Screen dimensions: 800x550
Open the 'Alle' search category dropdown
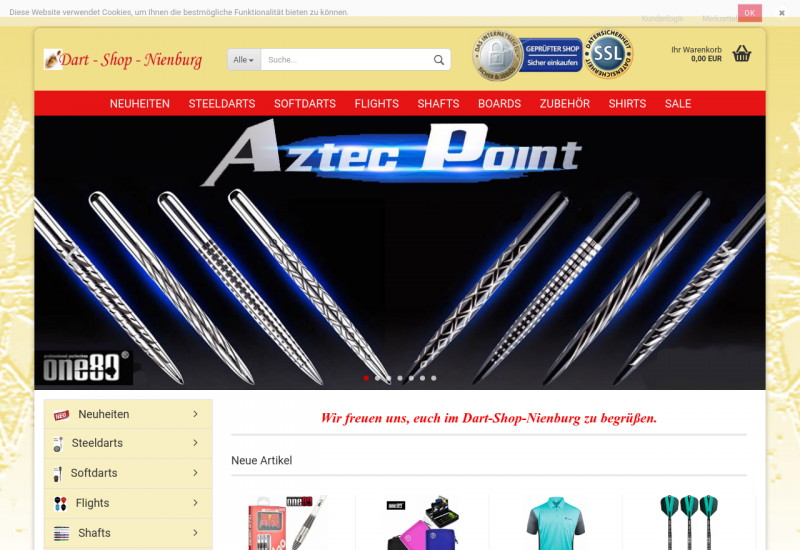(x=243, y=60)
